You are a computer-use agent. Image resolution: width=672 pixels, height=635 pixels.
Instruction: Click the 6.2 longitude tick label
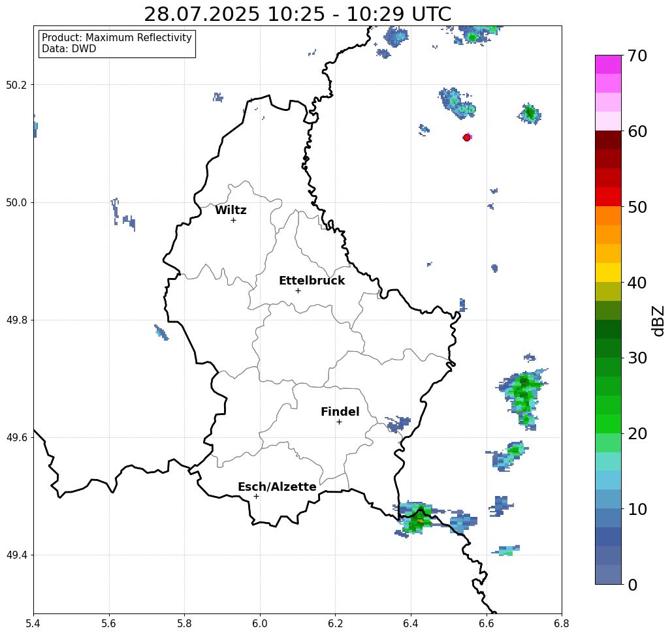[335, 623]
